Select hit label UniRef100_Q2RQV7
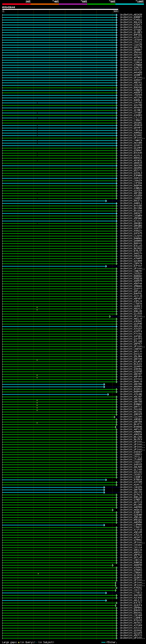Screen dimensions: 146x644 pyautogui.click(x=131, y=80)
